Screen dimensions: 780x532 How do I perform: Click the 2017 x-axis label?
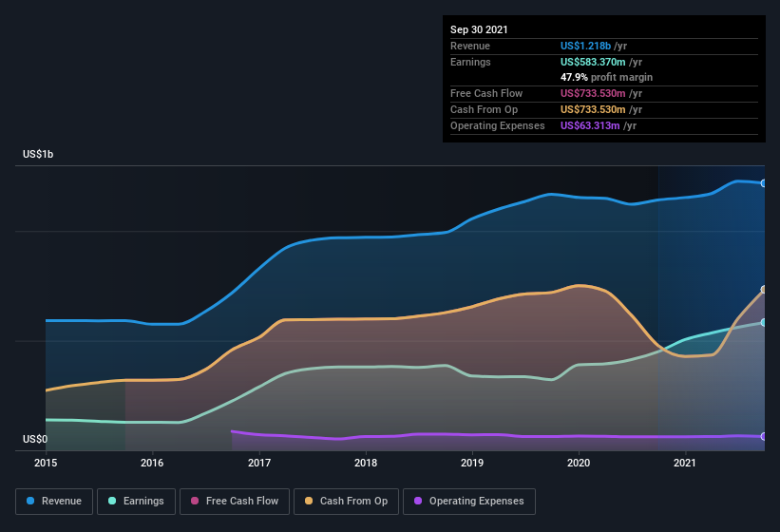pos(259,463)
